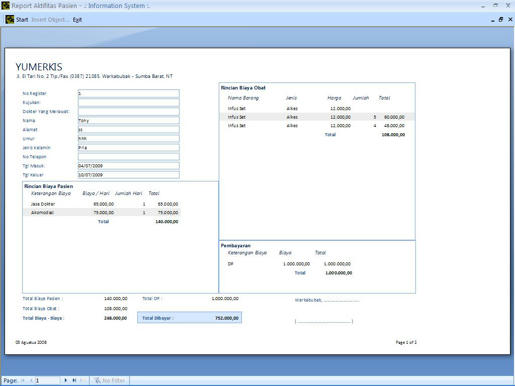Click the YUMERKIS report heading

39,67
